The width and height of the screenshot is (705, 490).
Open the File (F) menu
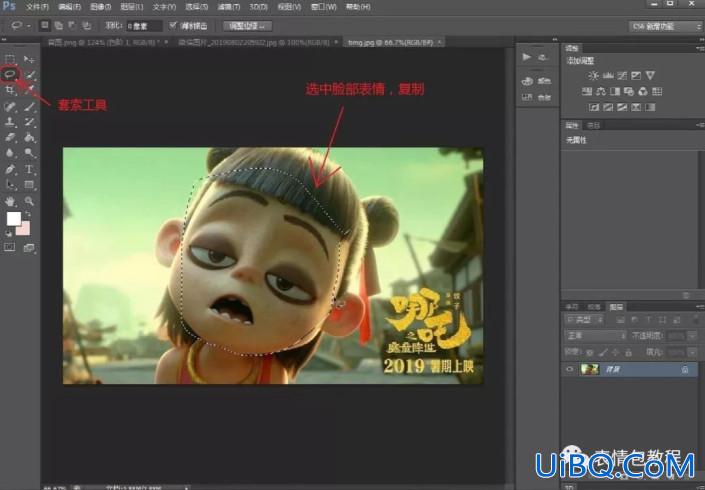(x=37, y=7)
